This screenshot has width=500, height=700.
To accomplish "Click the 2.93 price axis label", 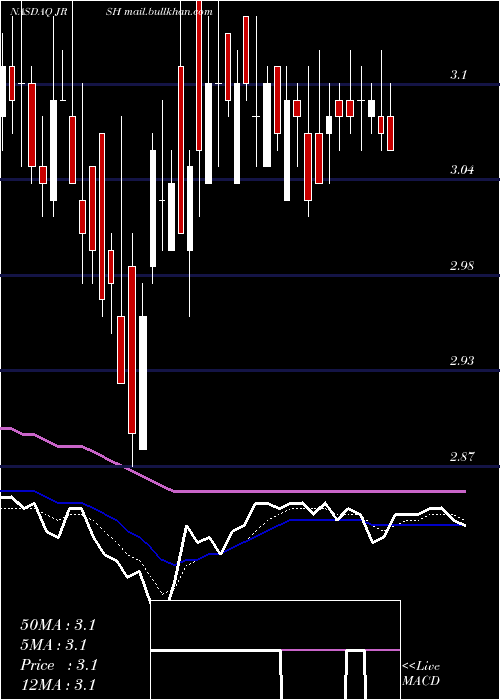I will tap(462, 361).
